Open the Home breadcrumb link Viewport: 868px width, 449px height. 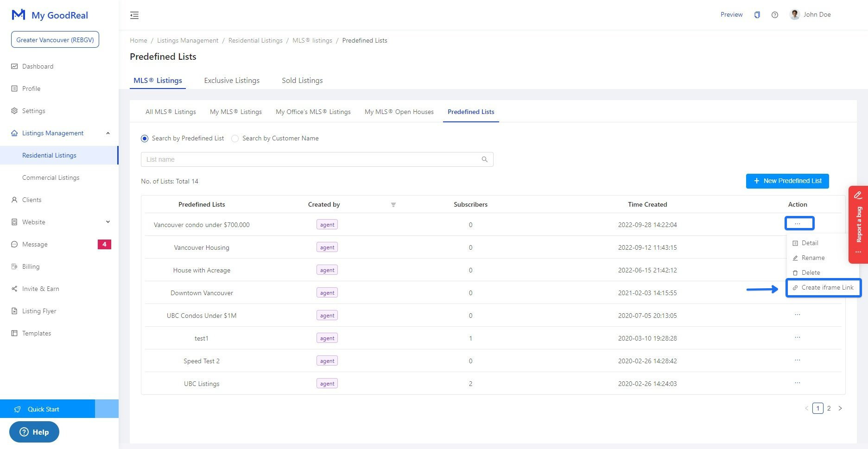[x=138, y=40]
